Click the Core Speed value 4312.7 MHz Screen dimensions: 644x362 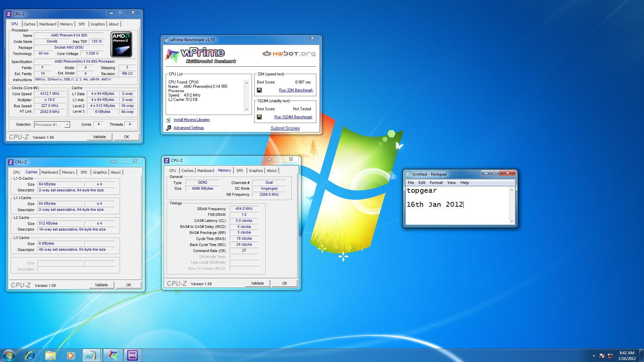[50, 94]
